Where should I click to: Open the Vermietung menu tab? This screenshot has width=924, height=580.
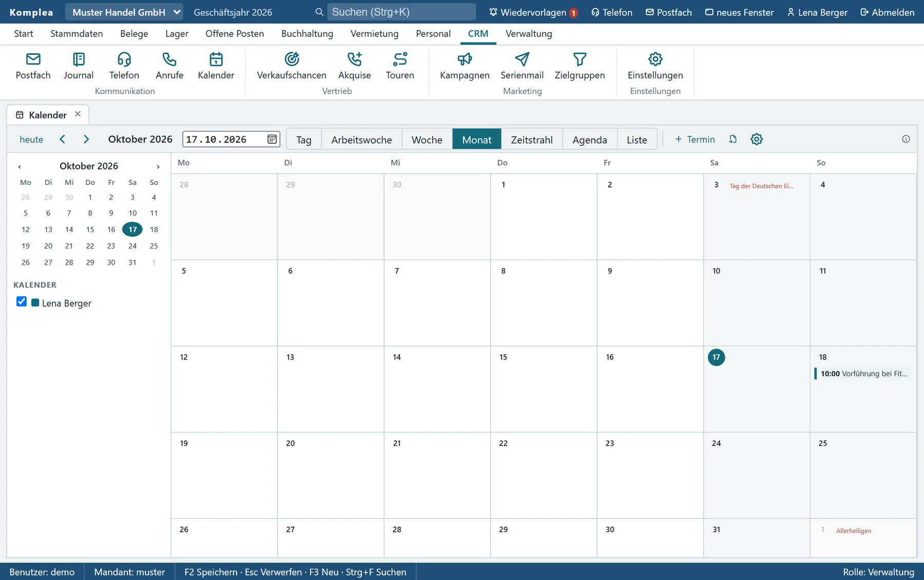(x=374, y=33)
